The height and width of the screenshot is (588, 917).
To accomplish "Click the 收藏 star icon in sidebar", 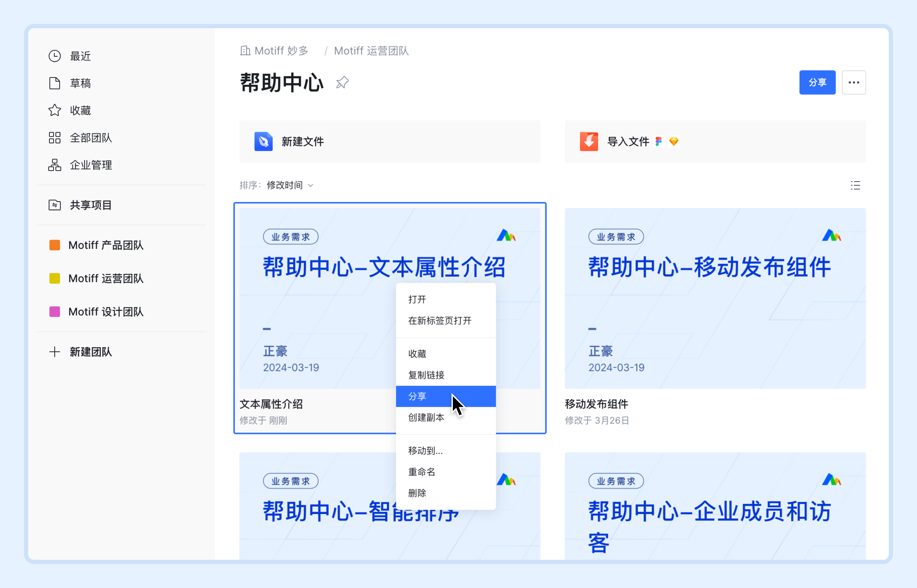I will click(x=55, y=110).
